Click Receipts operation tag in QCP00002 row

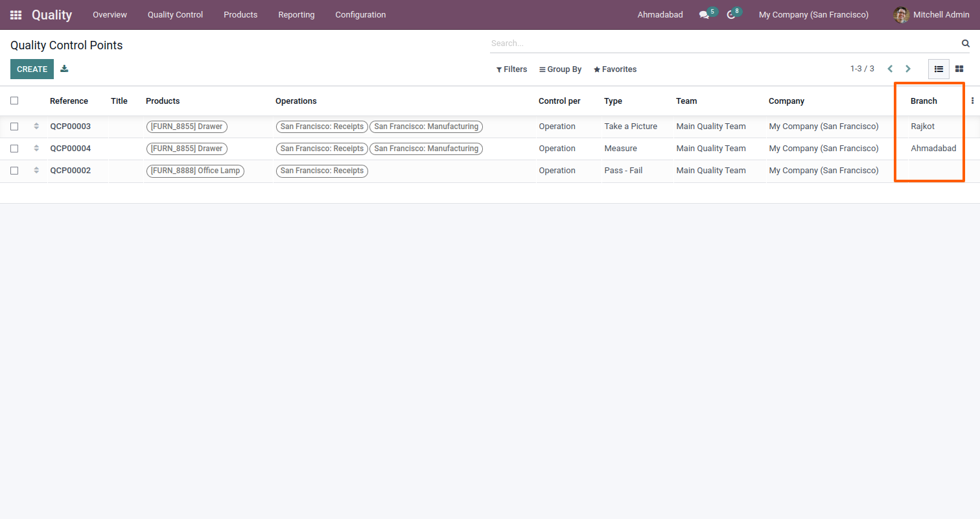click(322, 171)
